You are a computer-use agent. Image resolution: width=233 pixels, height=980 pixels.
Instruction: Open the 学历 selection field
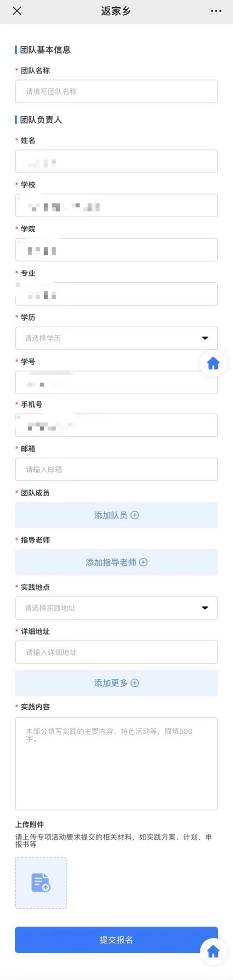click(x=116, y=338)
